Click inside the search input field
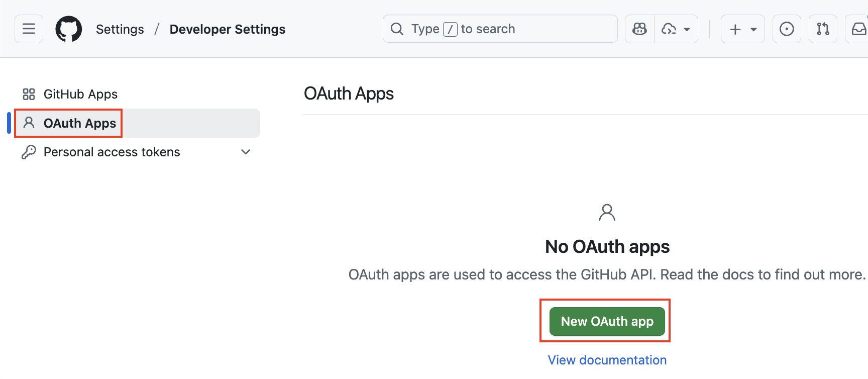The height and width of the screenshot is (379, 868). click(502, 29)
